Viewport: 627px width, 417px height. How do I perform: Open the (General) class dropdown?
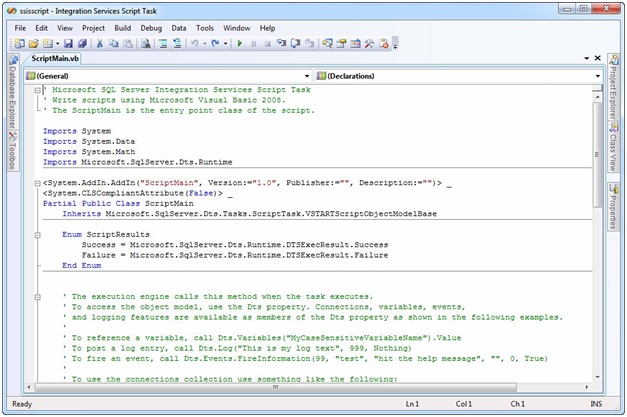click(x=306, y=75)
